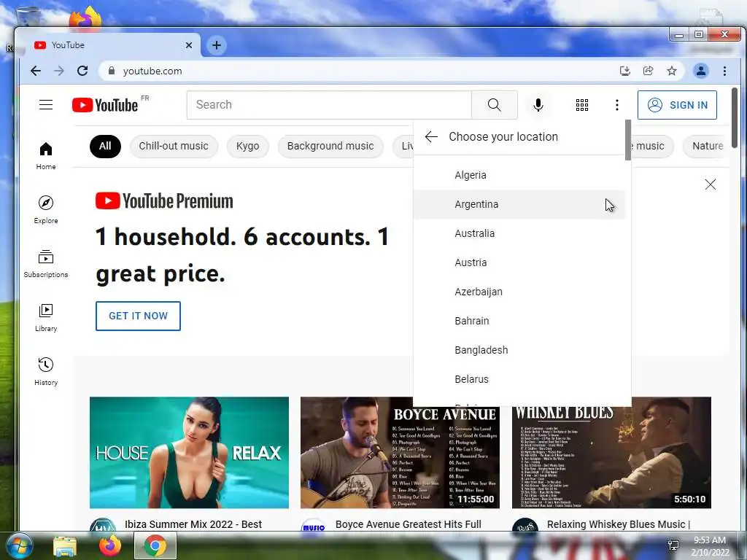Viewport: 747px width, 560px height.
Task: Close the YouTube tab
Action: (x=189, y=45)
